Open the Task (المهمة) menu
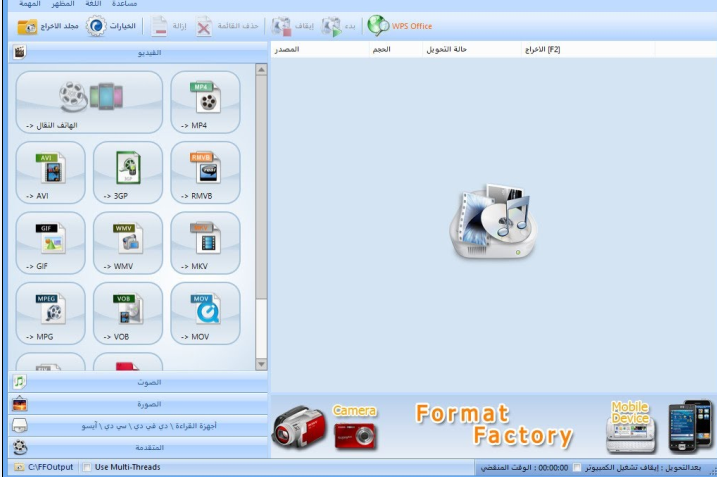 click(x=30, y=4)
